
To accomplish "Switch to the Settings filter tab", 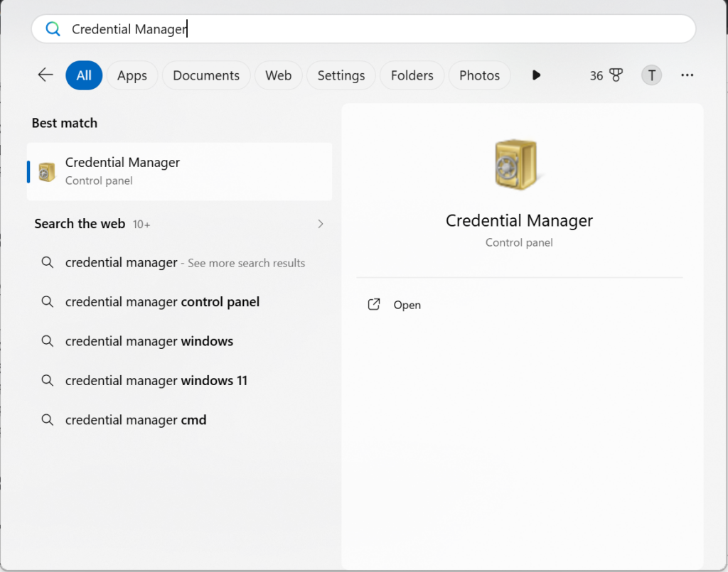I will click(341, 75).
